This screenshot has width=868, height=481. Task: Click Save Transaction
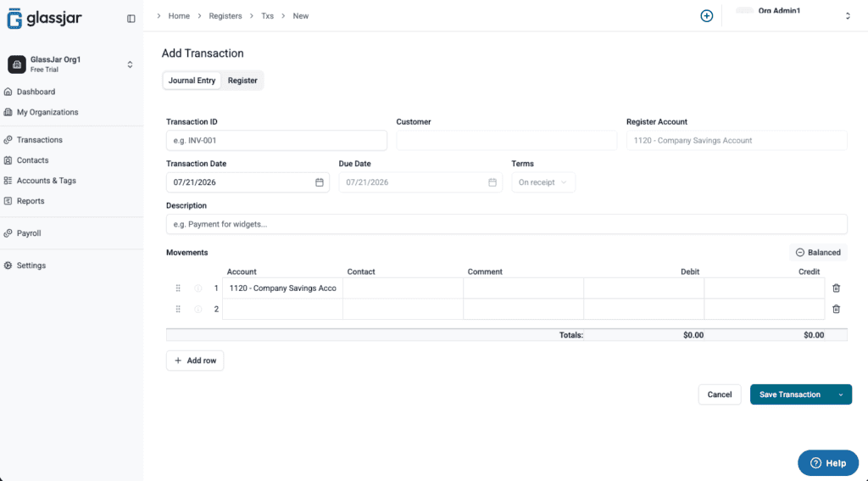(x=790, y=394)
